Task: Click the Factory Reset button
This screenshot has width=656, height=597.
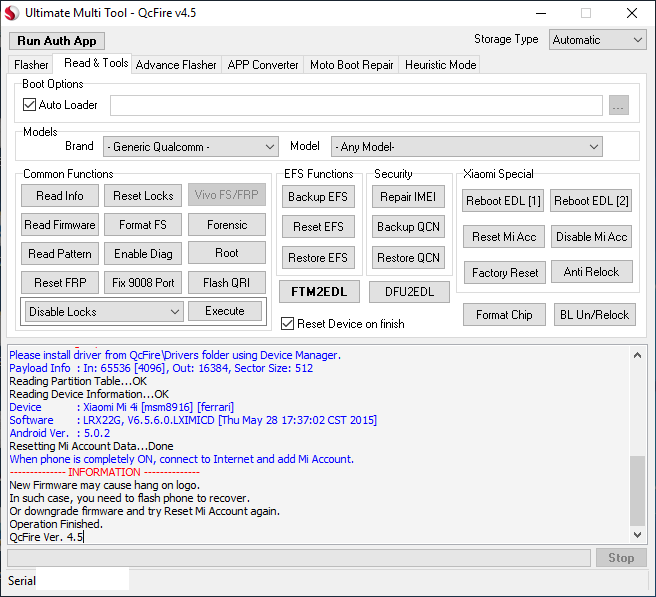Action: pyautogui.click(x=505, y=273)
